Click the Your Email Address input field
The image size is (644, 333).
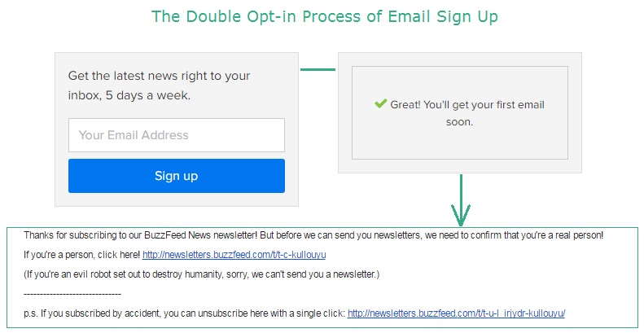point(176,135)
